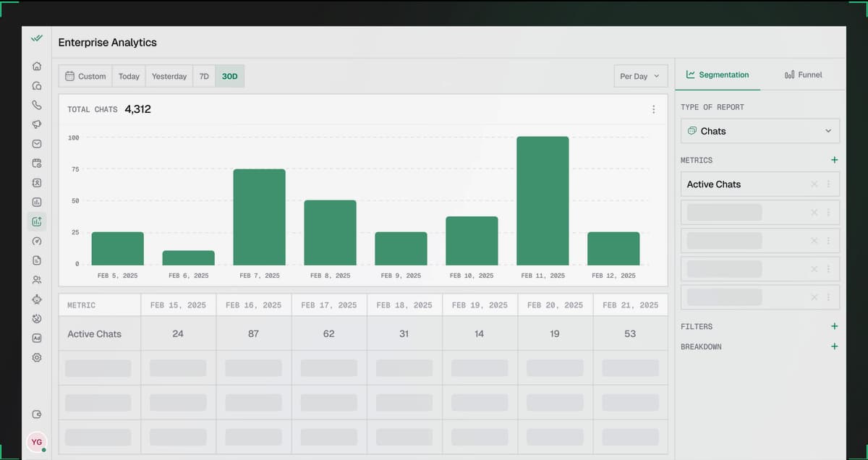Add a filter with plus icon
The image size is (868, 460).
834,326
